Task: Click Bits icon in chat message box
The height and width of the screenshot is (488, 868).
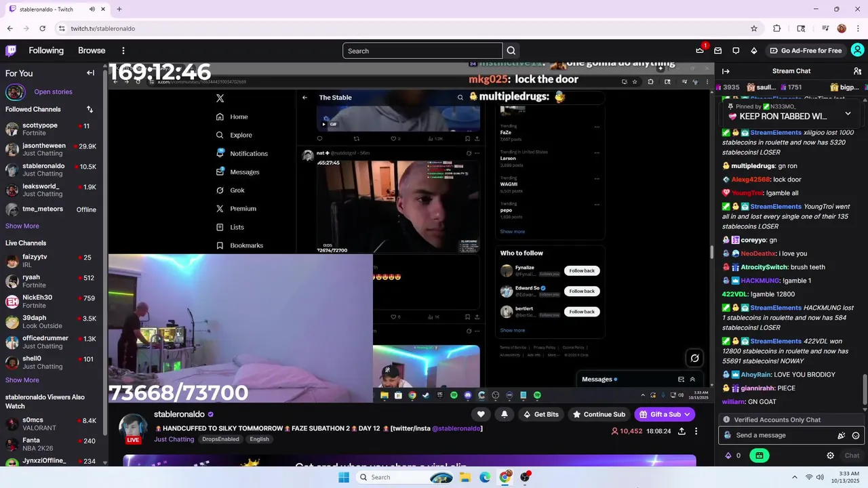Action: click(x=841, y=436)
